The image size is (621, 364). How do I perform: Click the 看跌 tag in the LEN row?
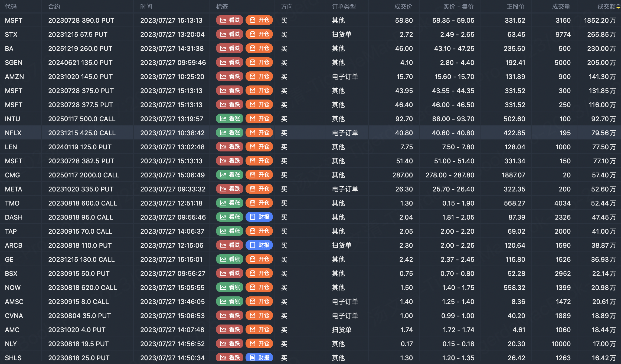pos(230,147)
